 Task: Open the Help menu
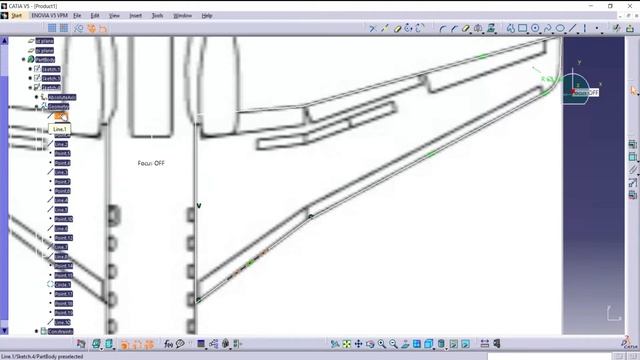coord(207,16)
